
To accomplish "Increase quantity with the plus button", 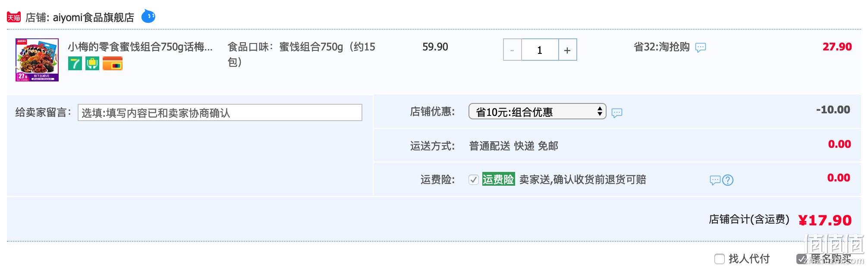I will click(568, 50).
